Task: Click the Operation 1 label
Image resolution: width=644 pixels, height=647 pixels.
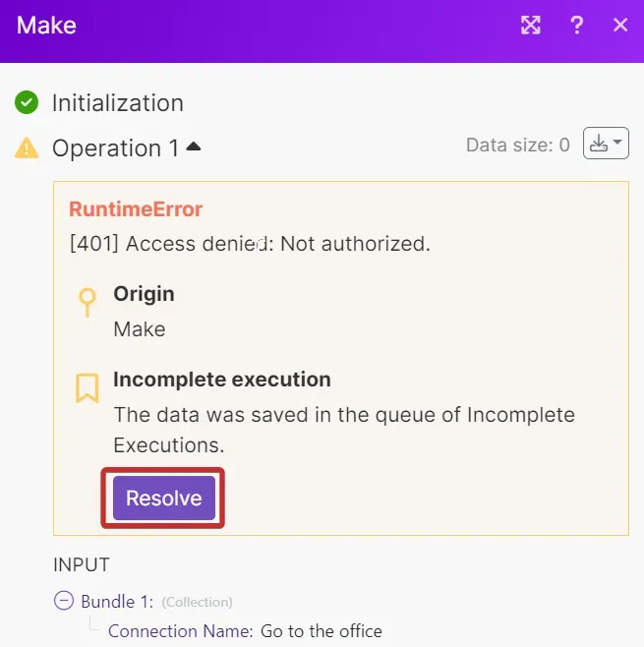Action: coord(115,148)
